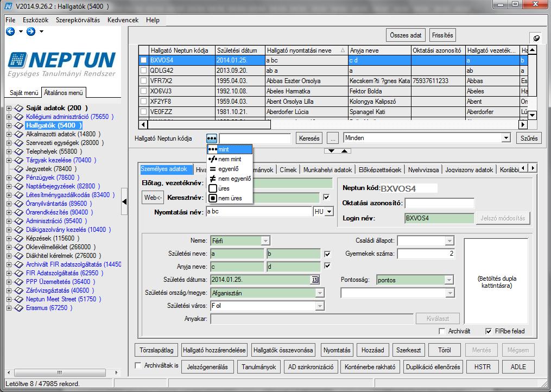Choose the 'nem mint' operator option
The width and height of the screenshot is (551, 392).
tap(230, 159)
